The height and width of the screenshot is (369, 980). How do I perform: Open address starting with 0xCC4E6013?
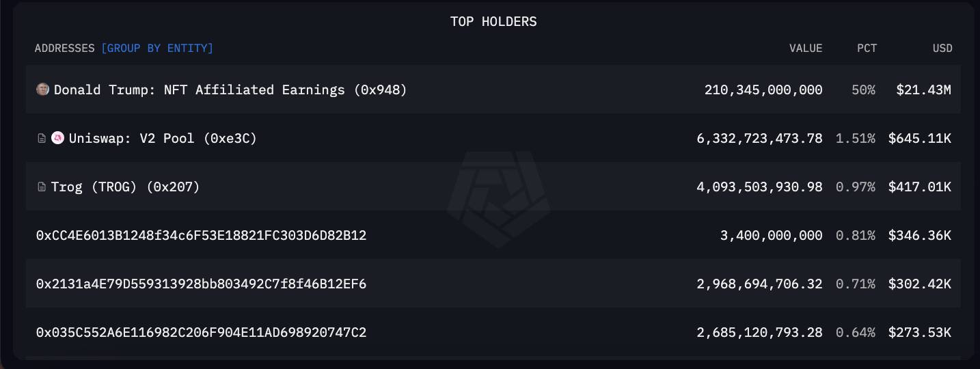201,236
